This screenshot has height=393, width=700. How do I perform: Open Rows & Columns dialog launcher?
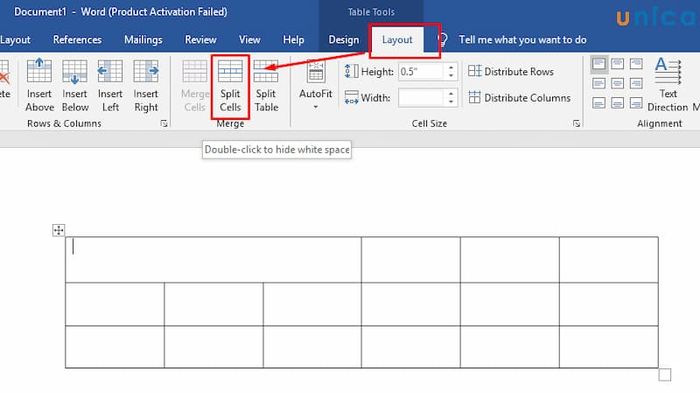coord(164,124)
